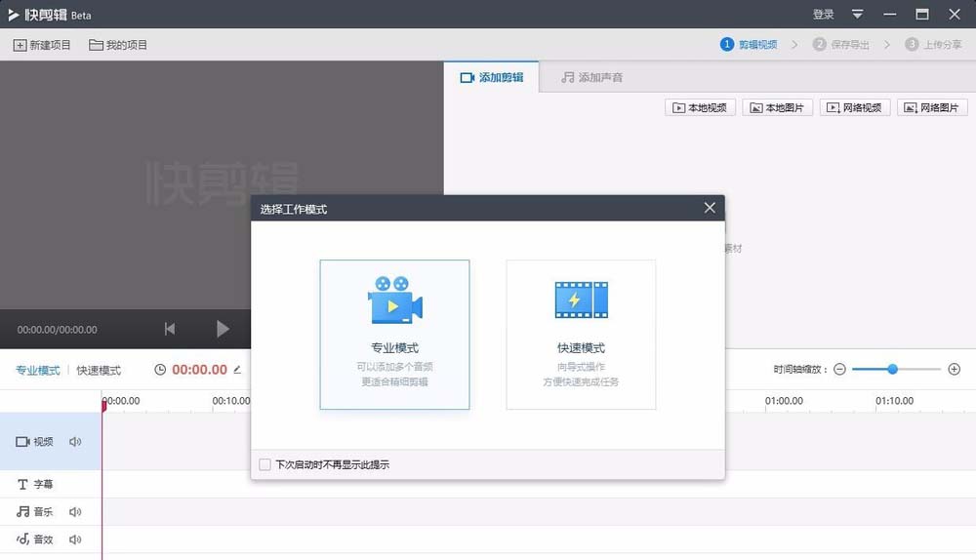Open the title bar dropdown menu arrow
The height and width of the screenshot is (560, 976).
tap(857, 14)
